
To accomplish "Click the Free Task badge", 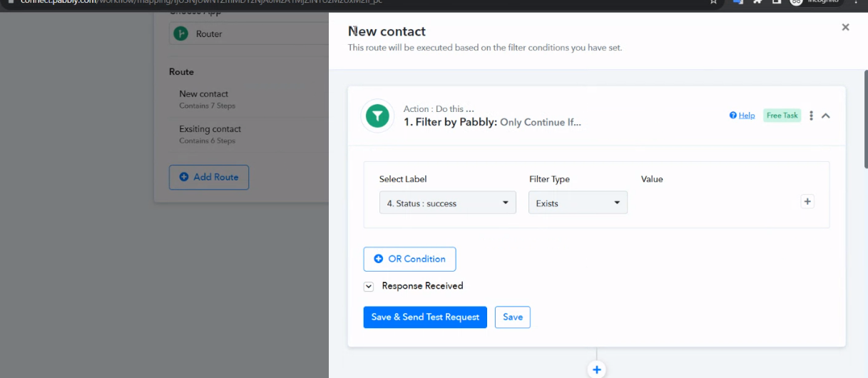I will pyautogui.click(x=782, y=116).
